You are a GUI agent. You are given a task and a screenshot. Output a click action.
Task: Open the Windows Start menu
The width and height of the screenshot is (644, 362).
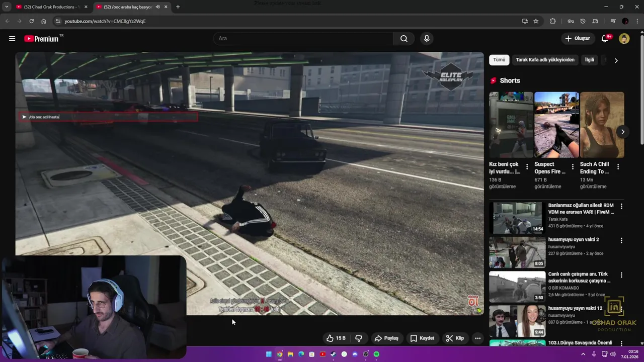click(x=269, y=354)
